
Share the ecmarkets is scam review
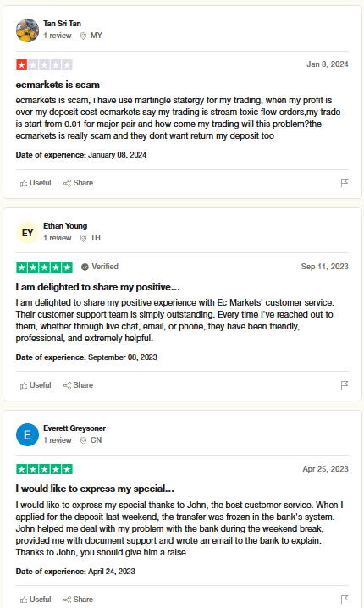pos(79,183)
